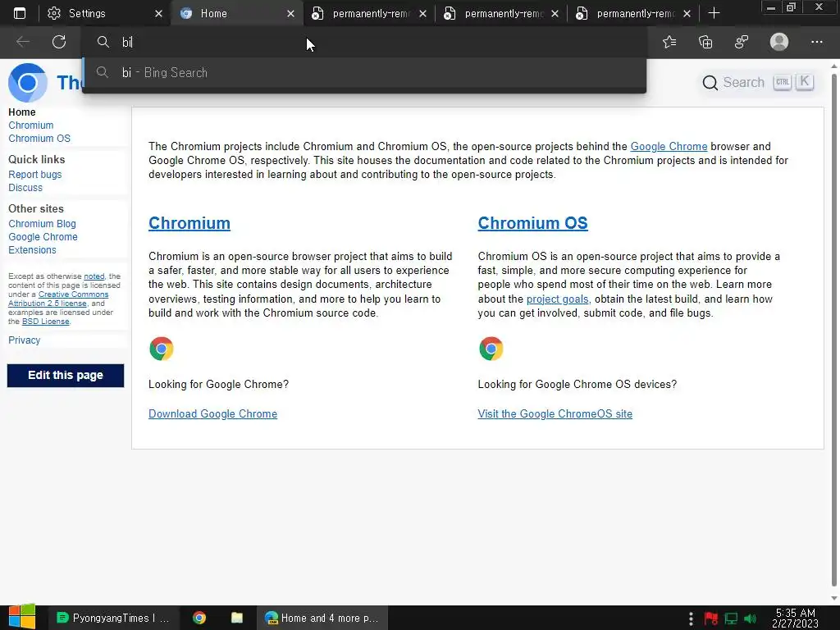Open the Collections icon in toolbar

[x=705, y=42]
